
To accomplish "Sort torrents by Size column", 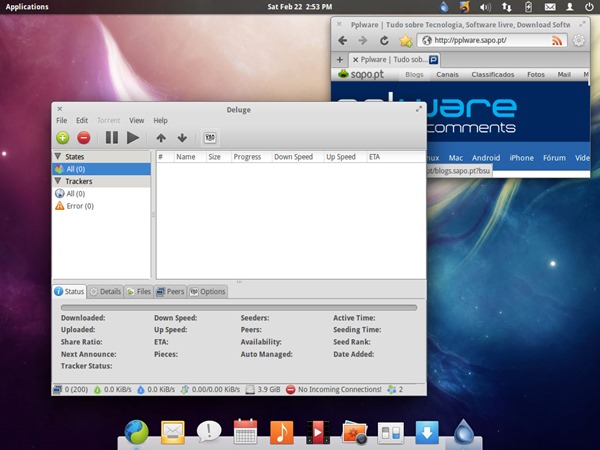I will pyautogui.click(x=218, y=157).
